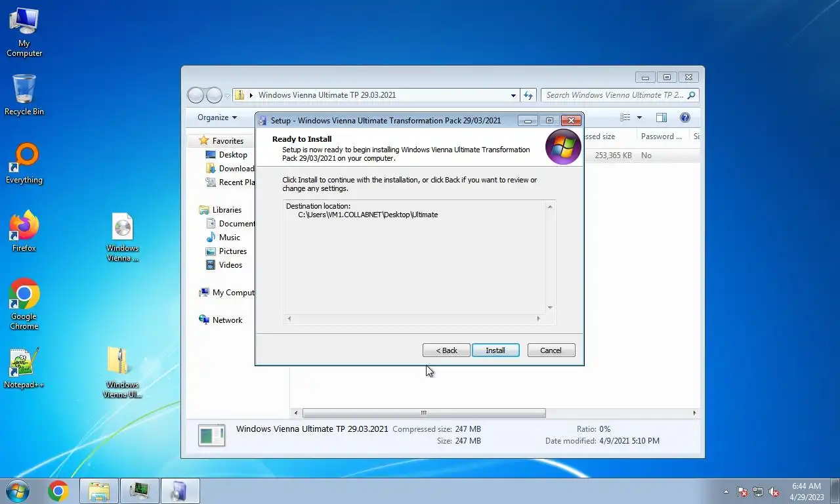Screen dimensions: 840x504
Task: Open My Computer desktop icon
Action: click(24, 31)
